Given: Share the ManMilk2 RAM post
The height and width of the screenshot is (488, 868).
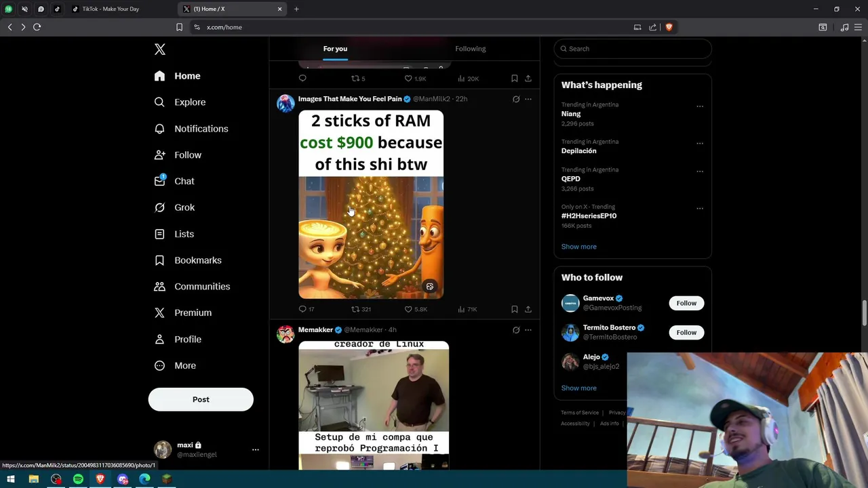Looking at the screenshot, I should 528,309.
